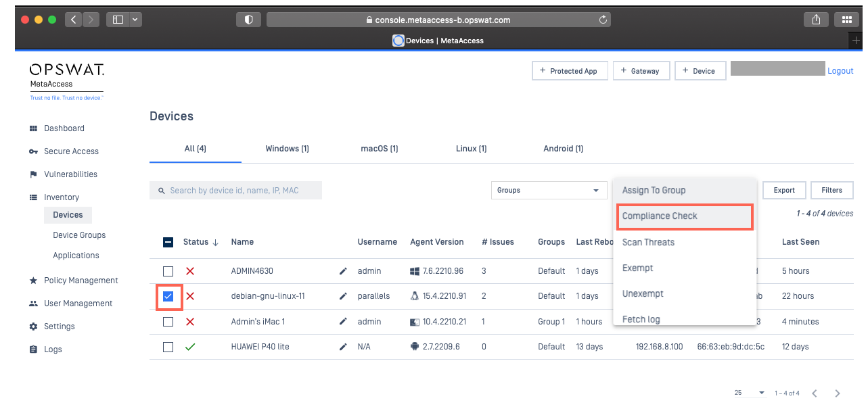Sort by Status column arrow

216,242
